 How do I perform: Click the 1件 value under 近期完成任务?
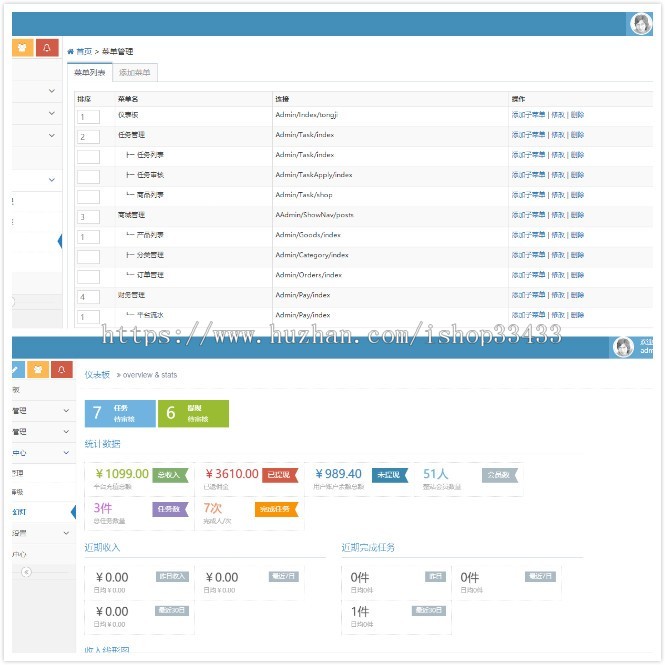coord(360,612)
